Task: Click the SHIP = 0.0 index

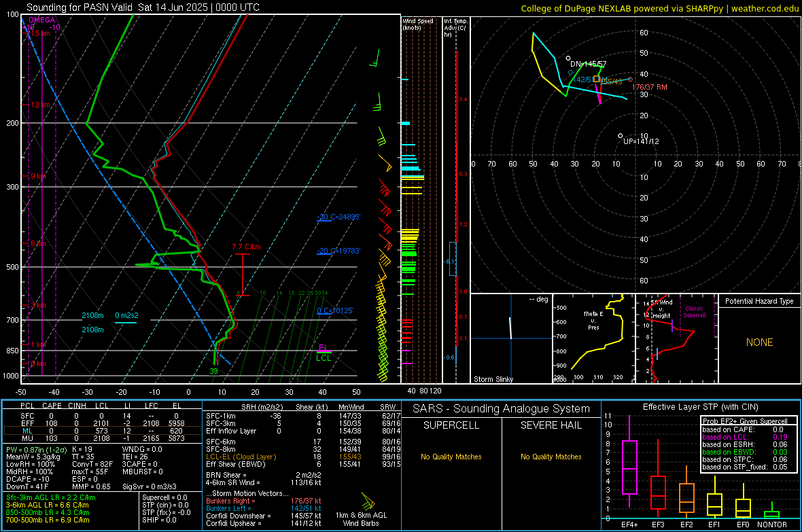Action: tap(159, 520)
